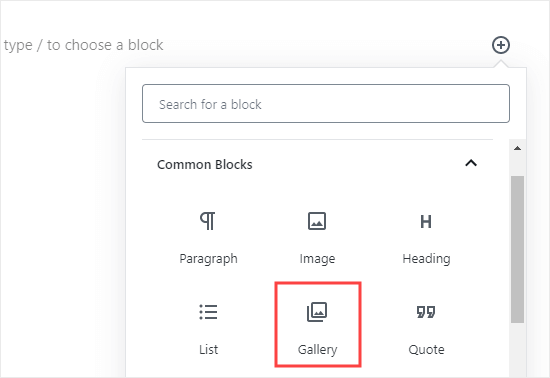550x378 pixels.
Task: Click the Quote text label
Action: pos(426,350)
